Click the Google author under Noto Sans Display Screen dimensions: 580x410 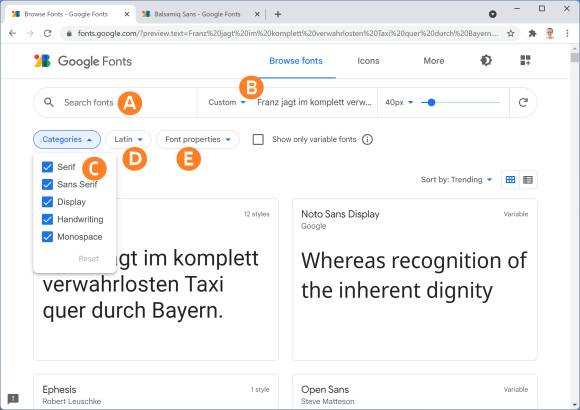click(314, 226)
